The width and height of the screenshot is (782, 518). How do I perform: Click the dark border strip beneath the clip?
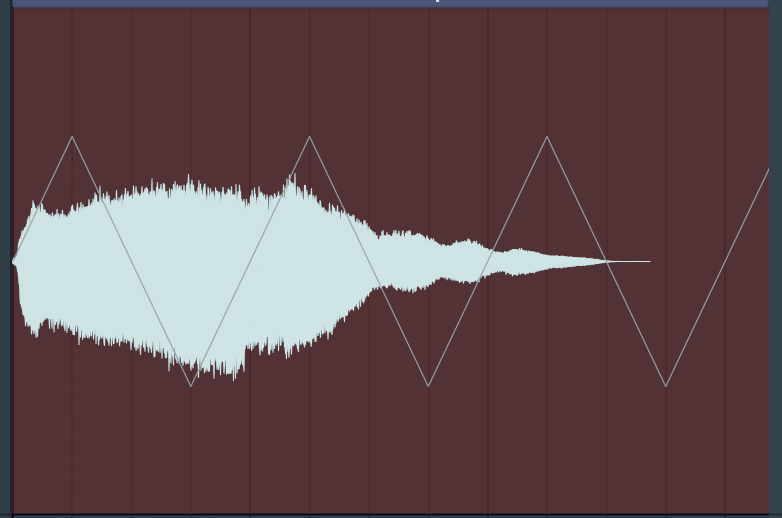pyautogui.click(x=390, y=516)
